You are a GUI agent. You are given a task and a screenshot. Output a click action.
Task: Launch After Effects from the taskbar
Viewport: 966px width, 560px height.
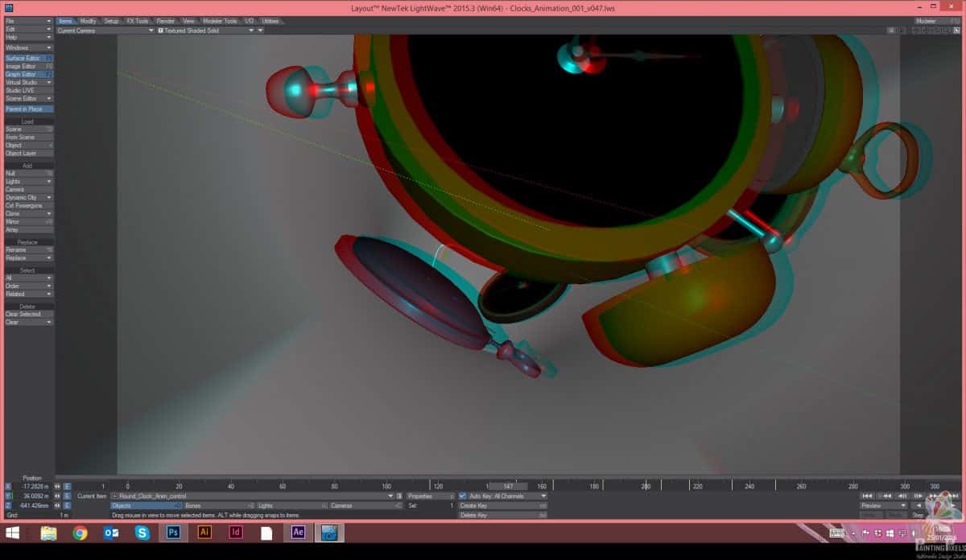pyautogui.click(x=298, y=533)
